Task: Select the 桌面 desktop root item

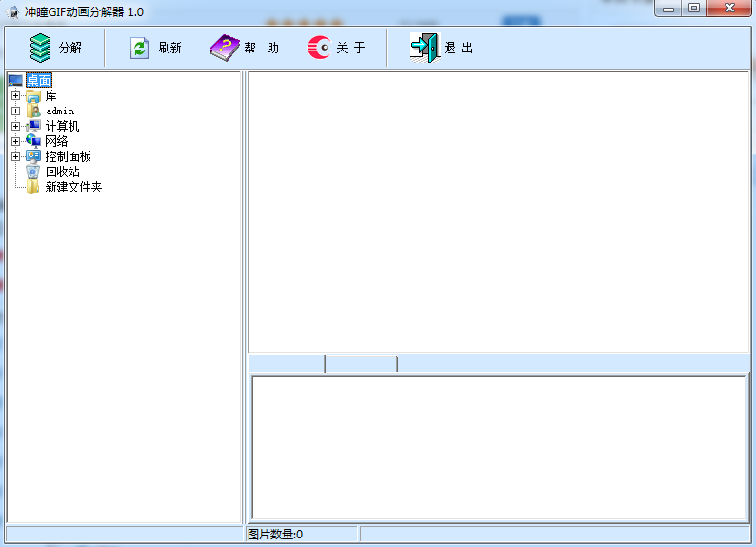Action: click(39, 80)
